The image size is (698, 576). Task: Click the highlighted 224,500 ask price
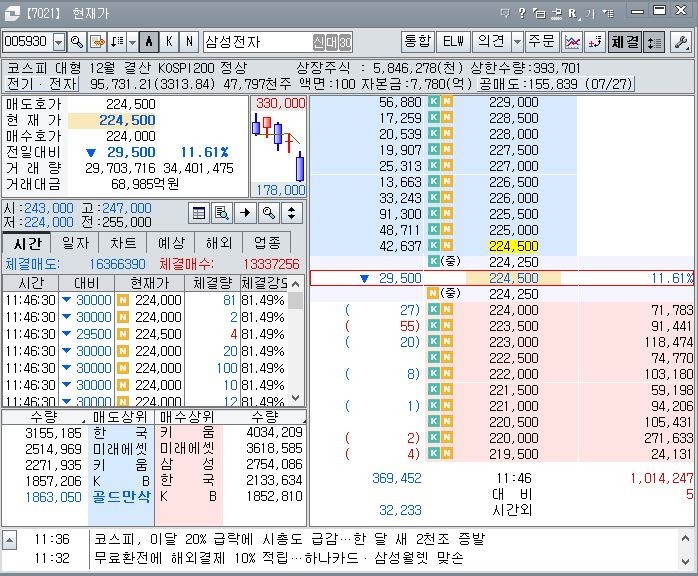[x=514, y=246]
